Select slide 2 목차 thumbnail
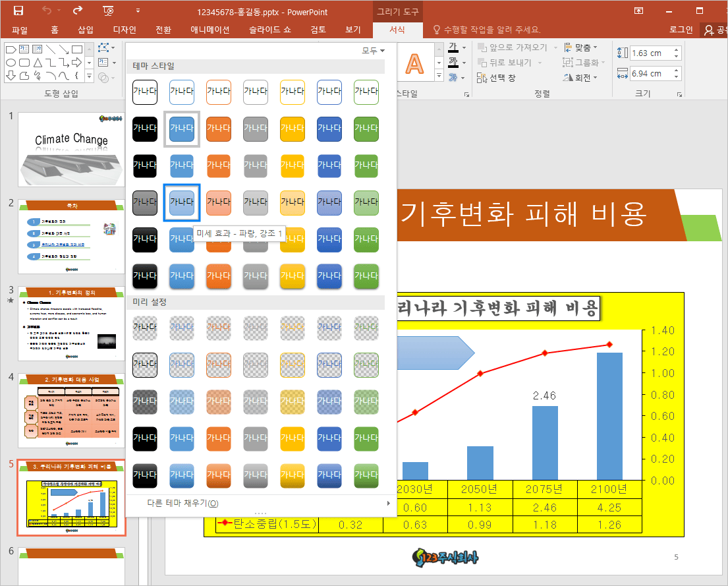The width and height of the screenshot is (728, 586). (x=71, y=237)
